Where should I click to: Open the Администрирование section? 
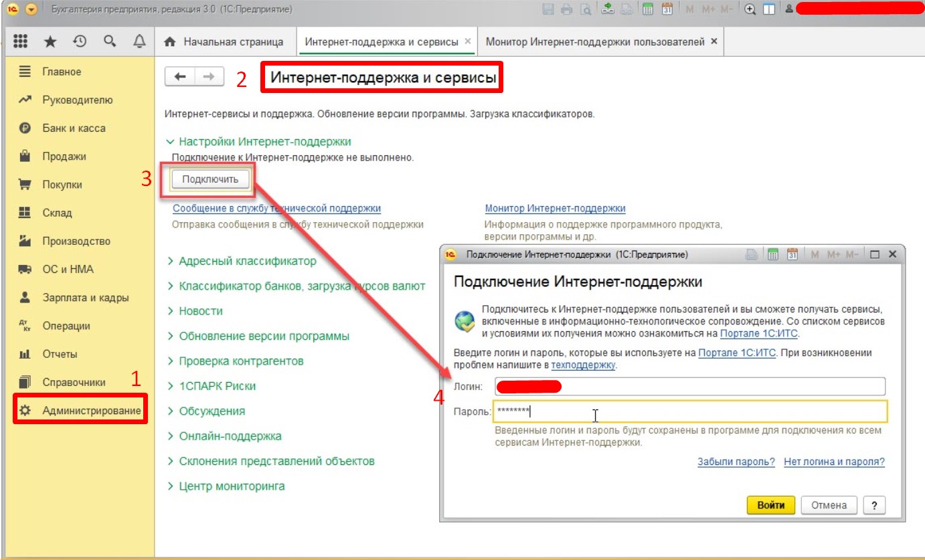(x=80, y=410)
